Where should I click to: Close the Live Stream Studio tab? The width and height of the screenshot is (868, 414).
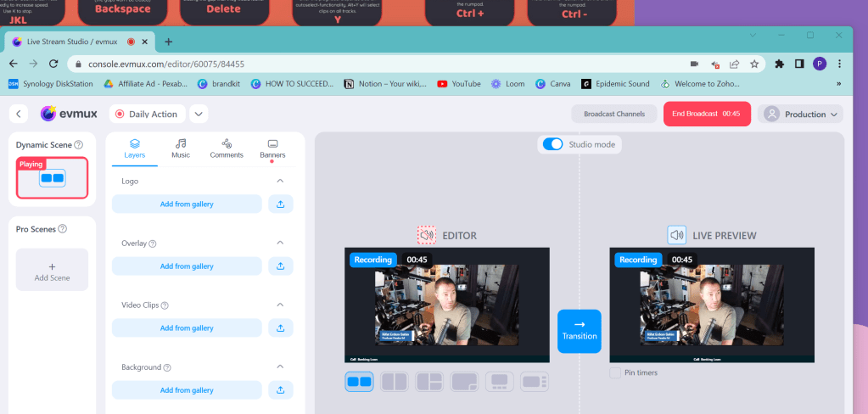click(x=145, y=42)
